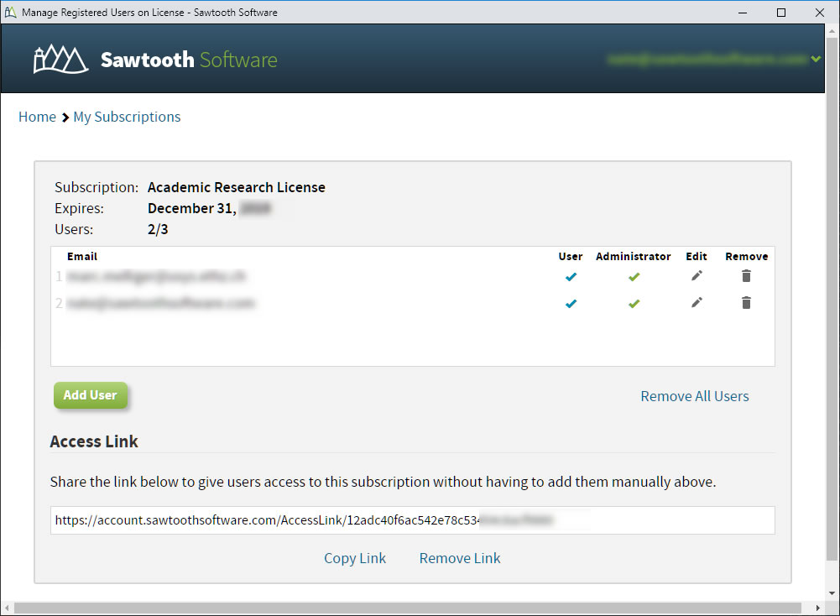
Task: Go to the Home breadcrumb link
Action: [x=37, y=117]
